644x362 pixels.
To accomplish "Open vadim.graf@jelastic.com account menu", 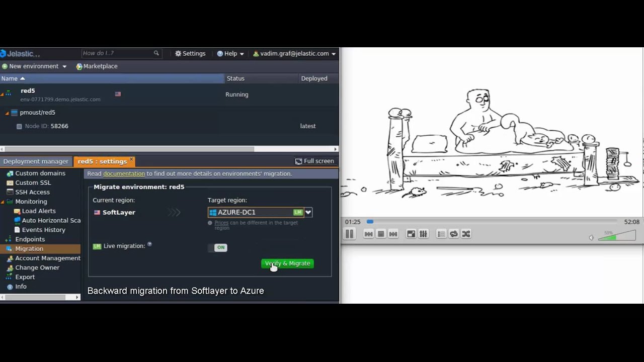I will coord(294,53).
